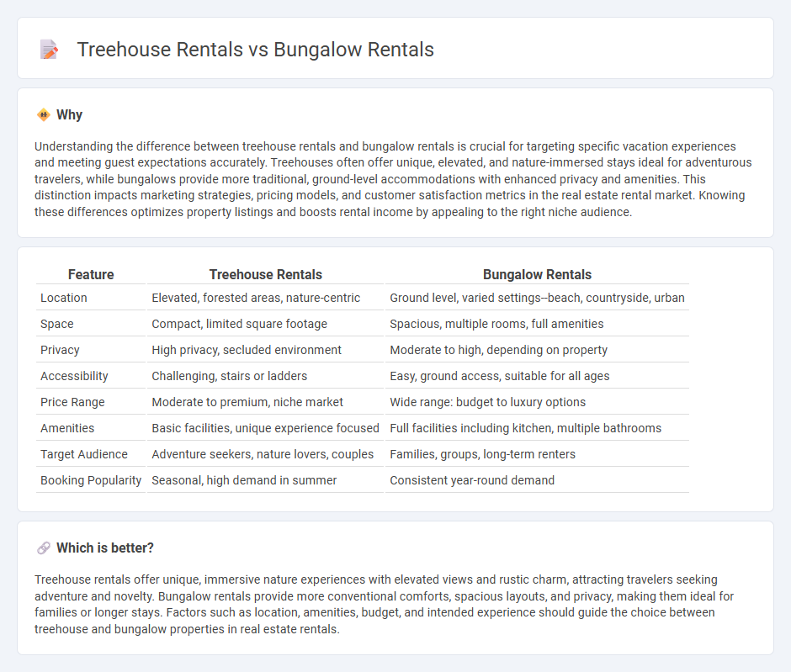Click the Amenities row label

67,428
